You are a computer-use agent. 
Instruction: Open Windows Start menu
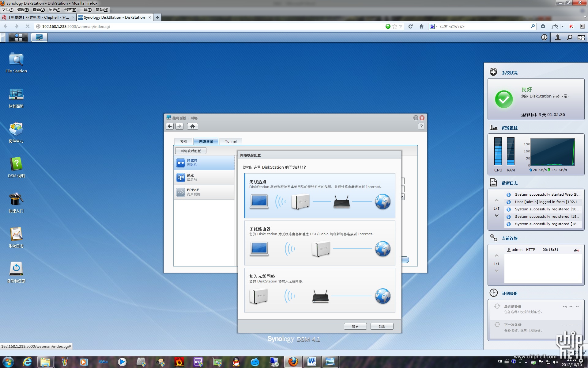click(8, 362)
